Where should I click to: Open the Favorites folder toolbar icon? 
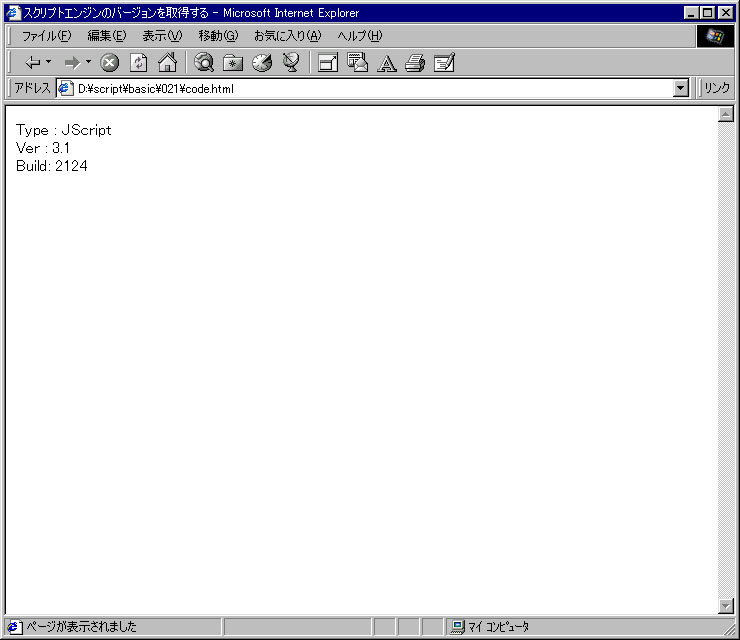click(x=233, y=63)
